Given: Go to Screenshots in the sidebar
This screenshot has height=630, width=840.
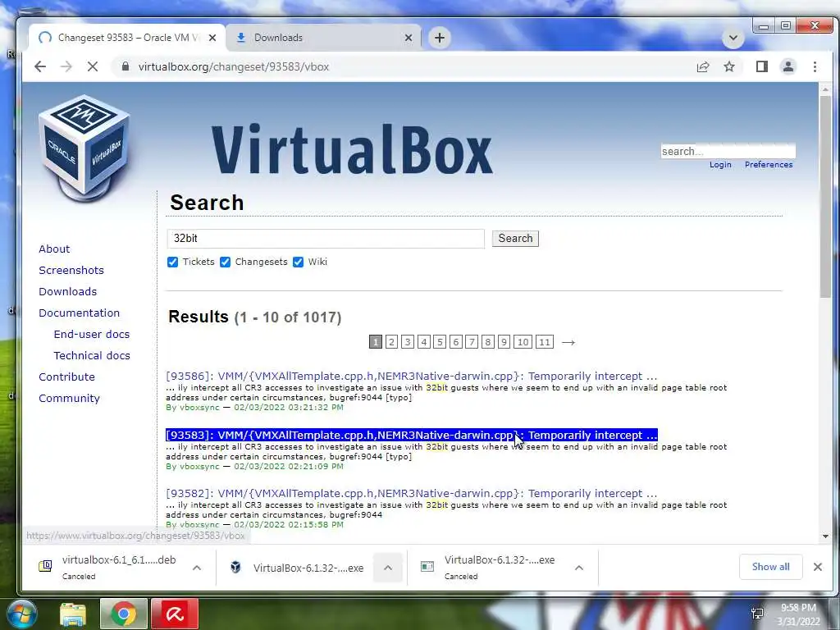Looking at the screenshot, I should 71,270.
